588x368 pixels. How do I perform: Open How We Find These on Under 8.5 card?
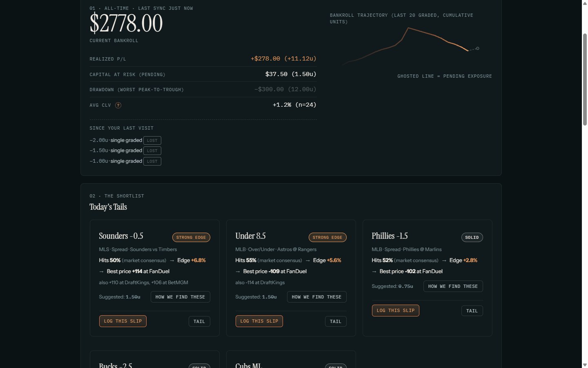tap(317, 297)
